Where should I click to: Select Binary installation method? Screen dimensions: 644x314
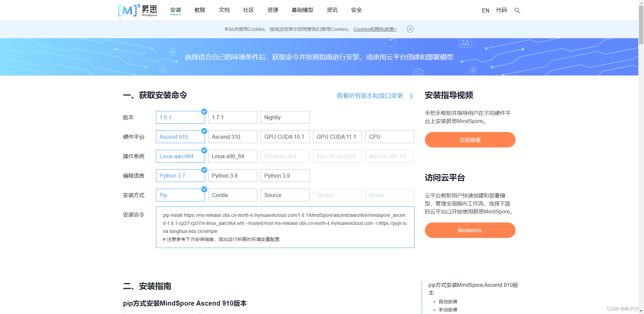(x=390, y=195)
